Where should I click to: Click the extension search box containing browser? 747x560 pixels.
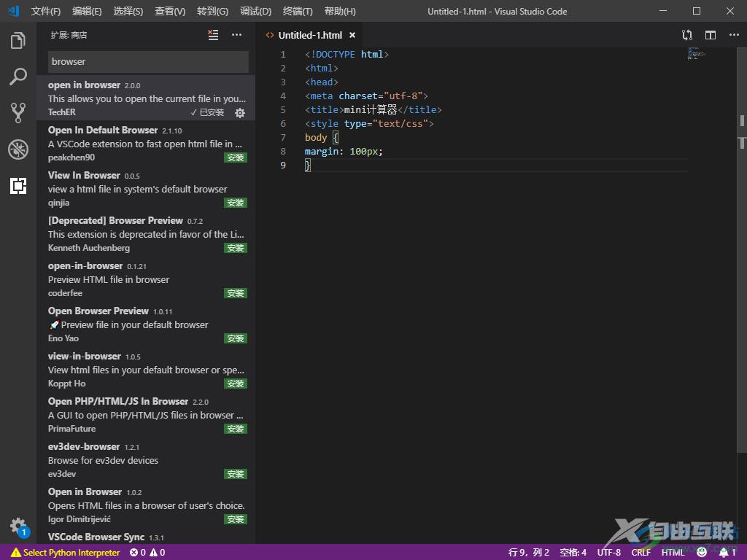tap(148, 61)
